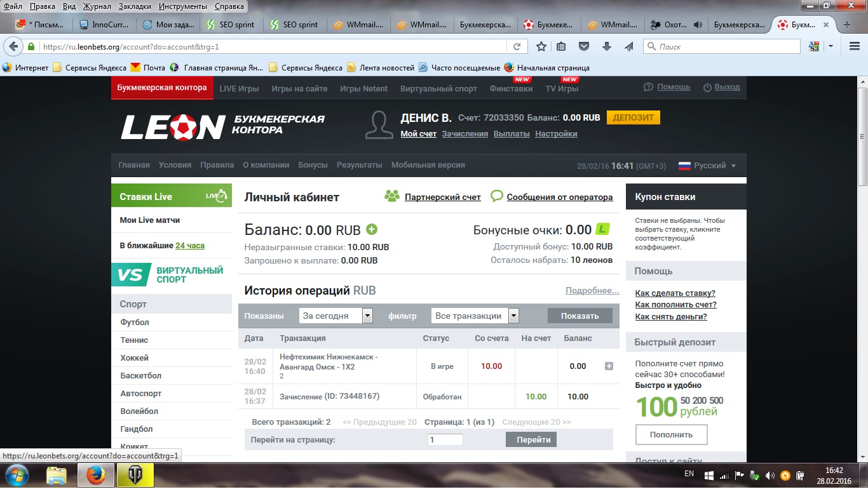The width and height of the screenshot is (868, 494).
Task: Click the Пополнить button
Action: point(671,435)
